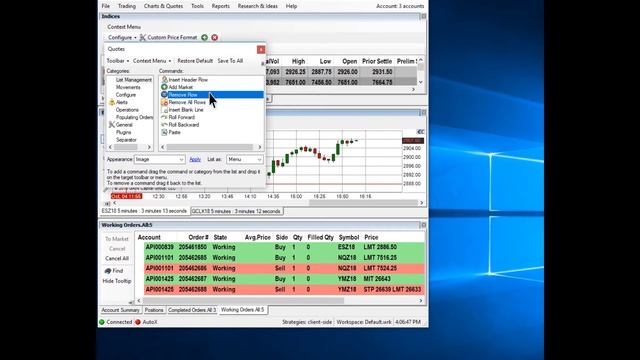Click the Apply link next to Appearance
Image resolution: width=640 pixels, height=360 pixels.
[195, 160]
